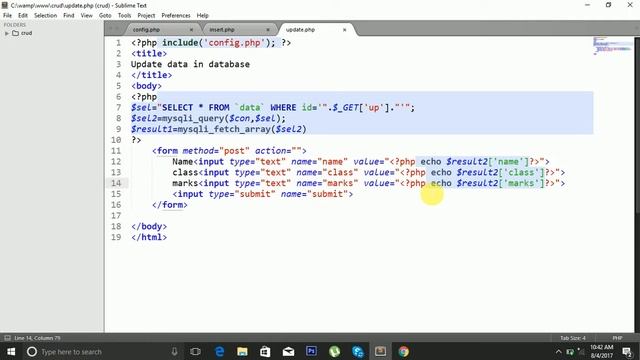Open the Store taskbar icon
This screenshot has width=640, height=360.
pyautogui.click(x=265, y=351)
